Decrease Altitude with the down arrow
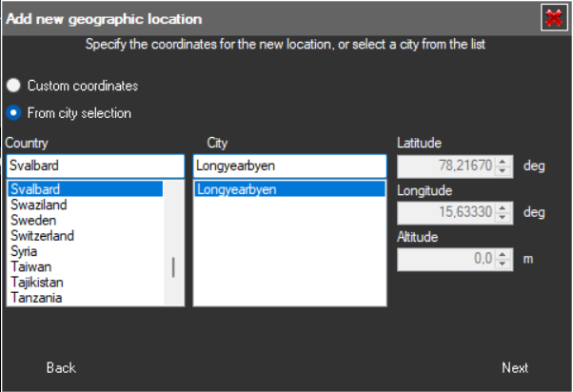573x392 pixels. tap(503, 265)
